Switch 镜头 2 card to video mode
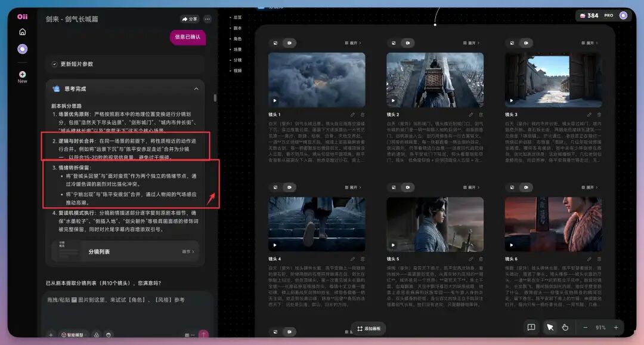The height and width of the screenshot is (345, 644). 407,43
